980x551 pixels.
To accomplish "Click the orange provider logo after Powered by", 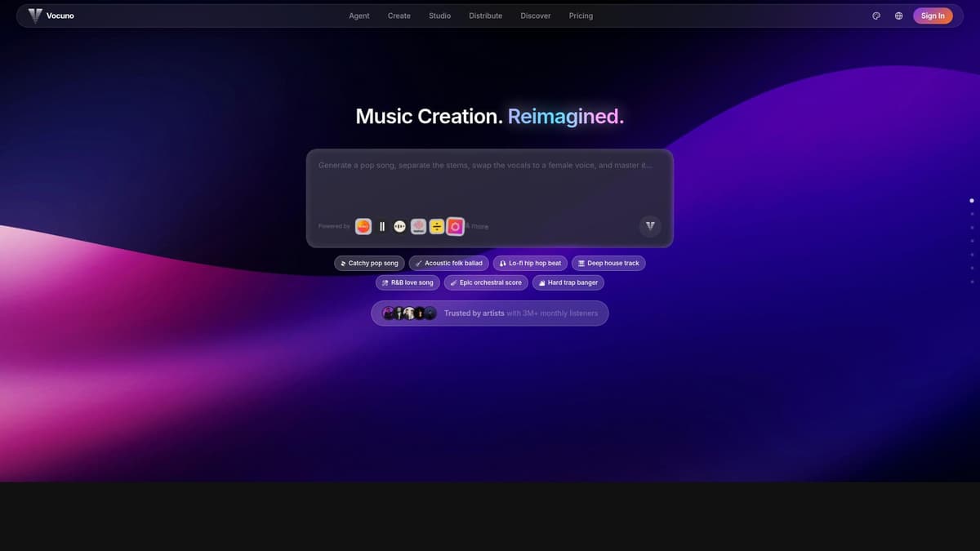I will point(363,226).
